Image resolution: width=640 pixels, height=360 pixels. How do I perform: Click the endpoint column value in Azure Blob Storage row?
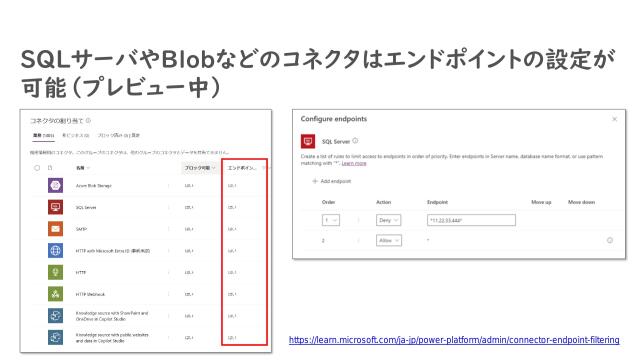tap(232, 186)
